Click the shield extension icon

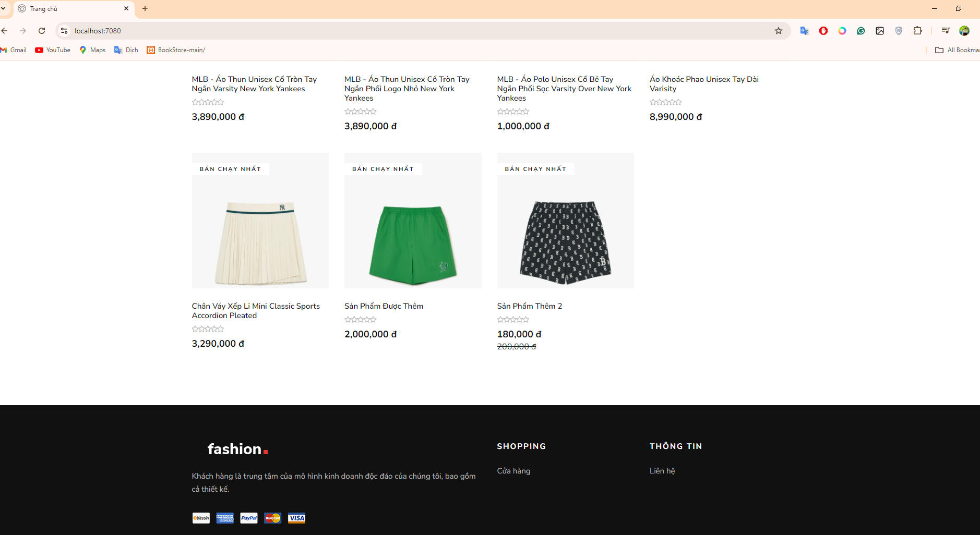point(899,31)
